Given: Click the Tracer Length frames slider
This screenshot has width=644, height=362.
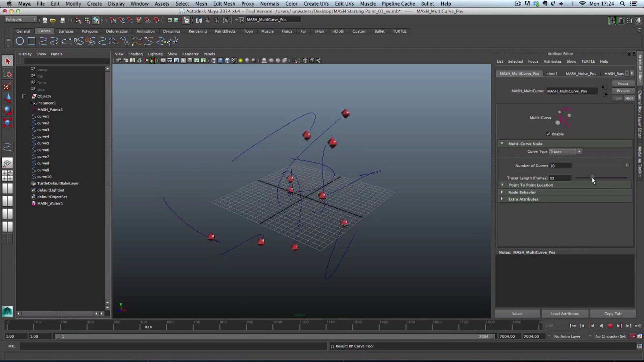Looking at the screenshot, I should (x=601, y=178).
